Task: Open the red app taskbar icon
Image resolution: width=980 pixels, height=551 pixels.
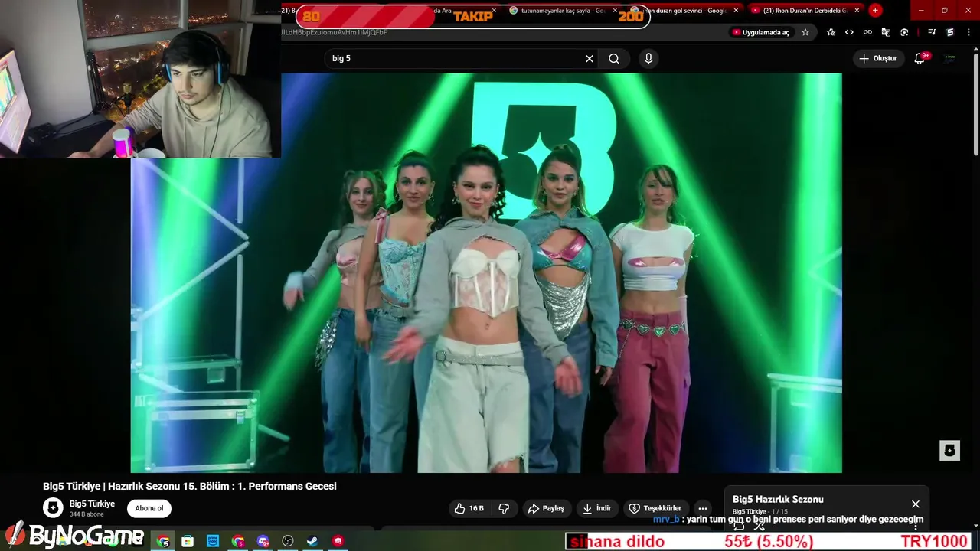Action: coord(338,541)
